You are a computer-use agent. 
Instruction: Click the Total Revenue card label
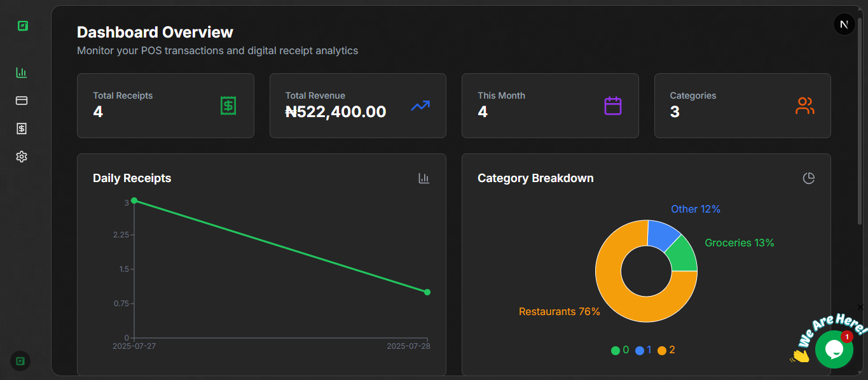(315, 95)
